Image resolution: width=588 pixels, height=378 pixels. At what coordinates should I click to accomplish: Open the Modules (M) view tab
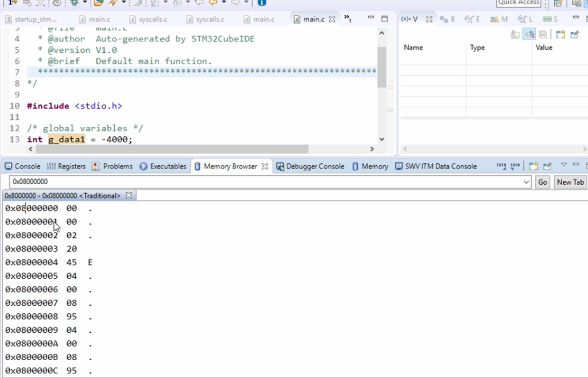tap(499, 19)
